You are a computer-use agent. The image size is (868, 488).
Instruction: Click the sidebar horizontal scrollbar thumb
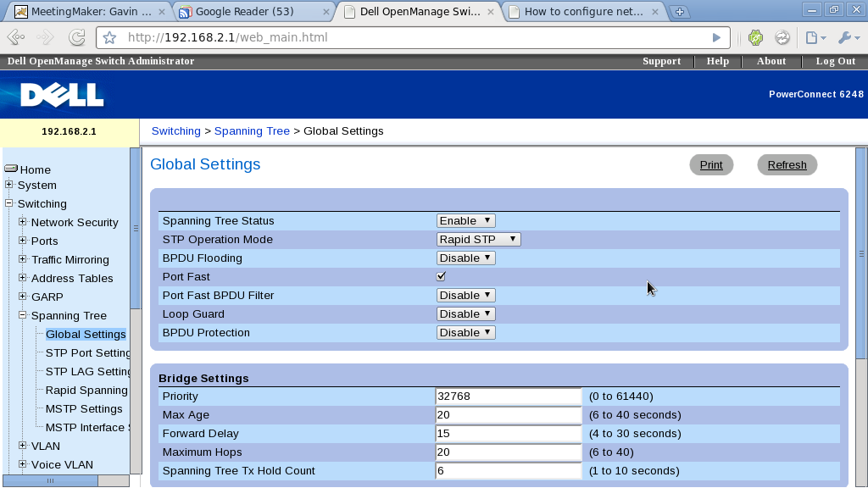(50, 481)
